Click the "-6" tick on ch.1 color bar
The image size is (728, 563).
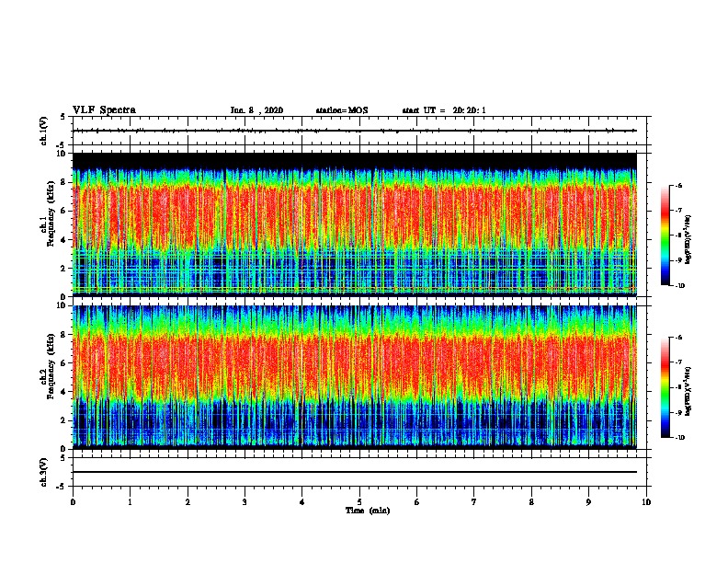678,186
